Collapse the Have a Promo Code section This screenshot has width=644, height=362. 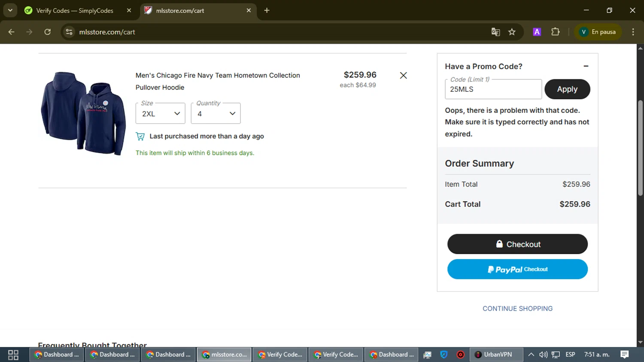586,66
